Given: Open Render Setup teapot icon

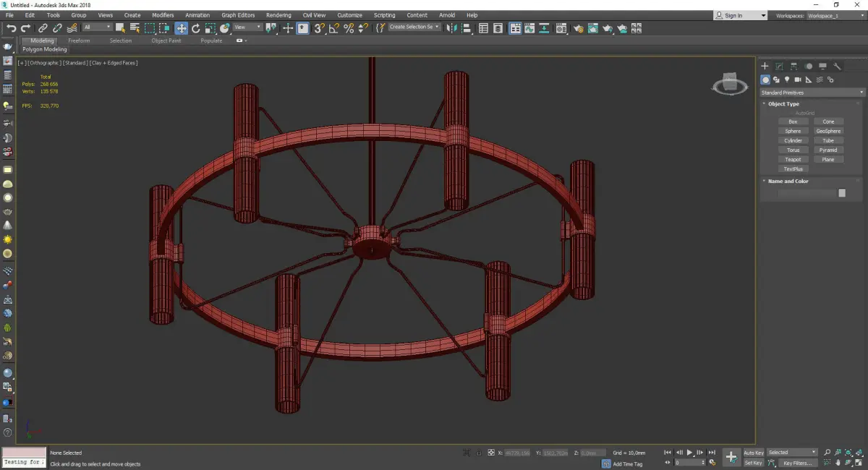Looking at the screenshot, I should [579, 28].
